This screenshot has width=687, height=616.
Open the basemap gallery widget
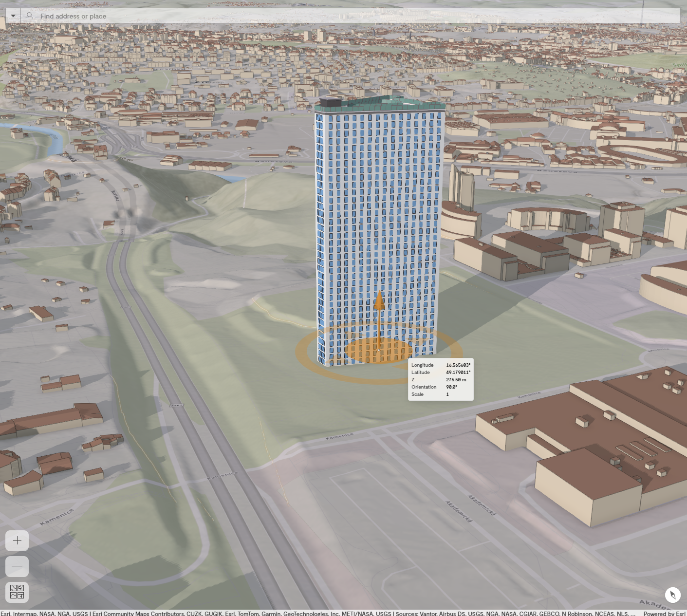[x=17, y=592]
